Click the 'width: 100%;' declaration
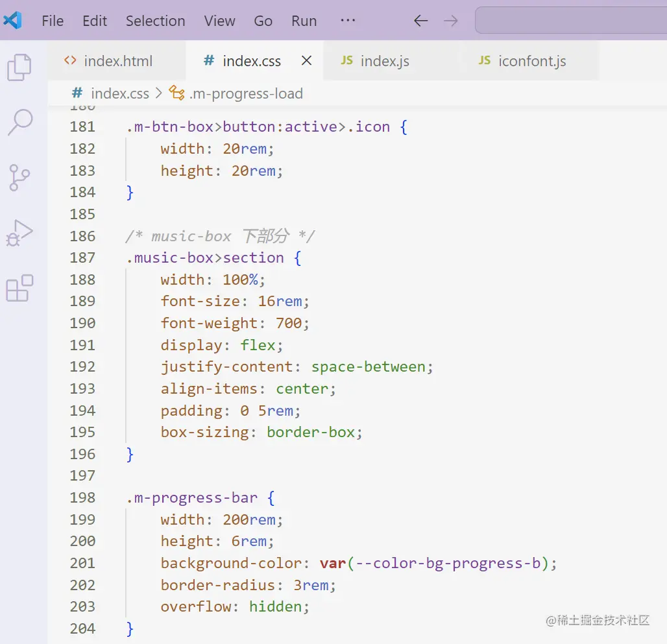 (213, 280)
